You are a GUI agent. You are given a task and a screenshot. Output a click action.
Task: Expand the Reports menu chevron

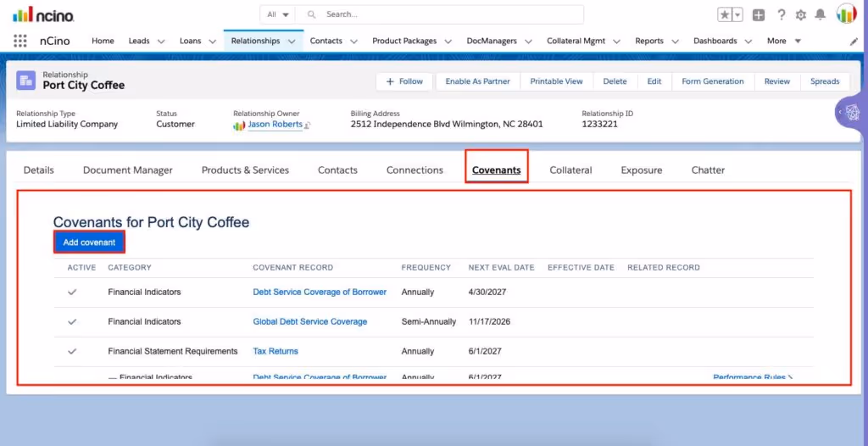(x=675, y=41)
